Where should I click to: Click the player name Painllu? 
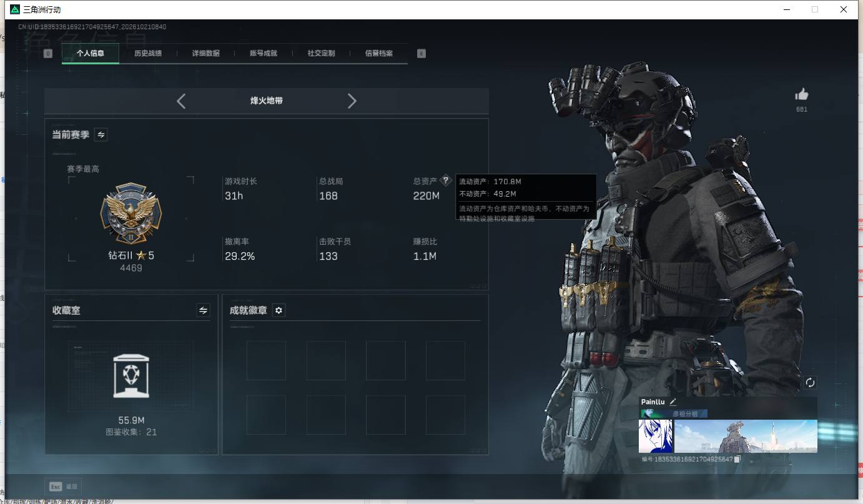(653, 402)
